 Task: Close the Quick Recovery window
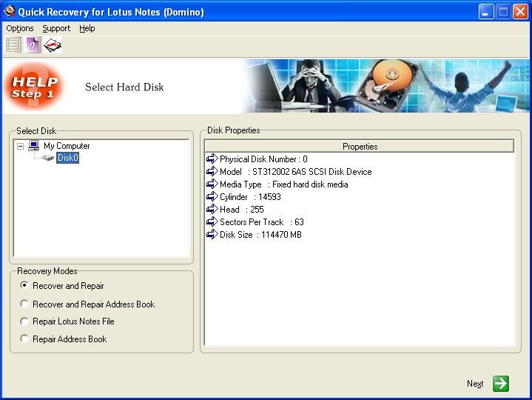point(520,12)
